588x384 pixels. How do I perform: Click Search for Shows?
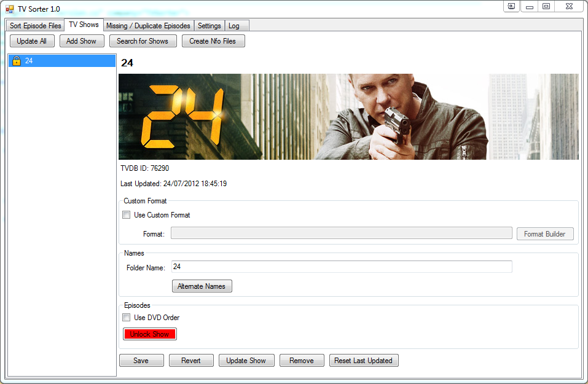[x=143, y=41]
